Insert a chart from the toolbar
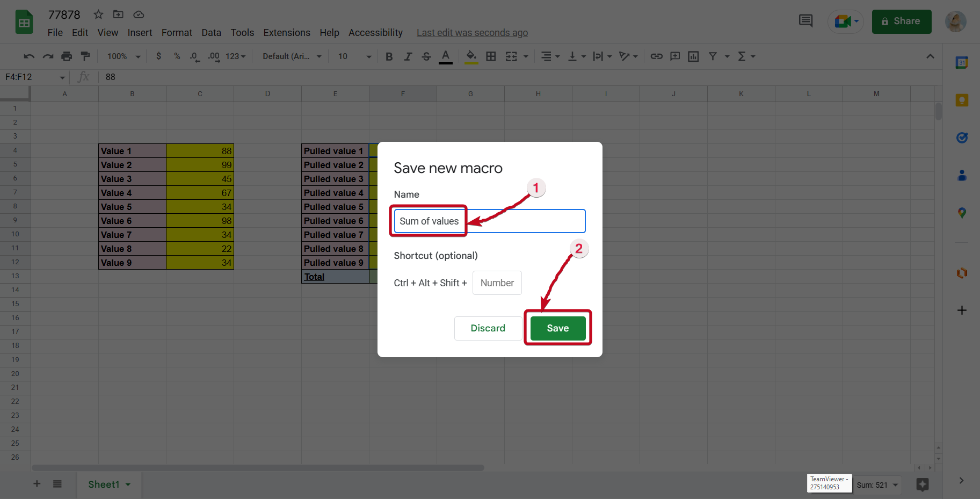Image resolution: width=980 pixels, height=499 pixels. (693, 56)
